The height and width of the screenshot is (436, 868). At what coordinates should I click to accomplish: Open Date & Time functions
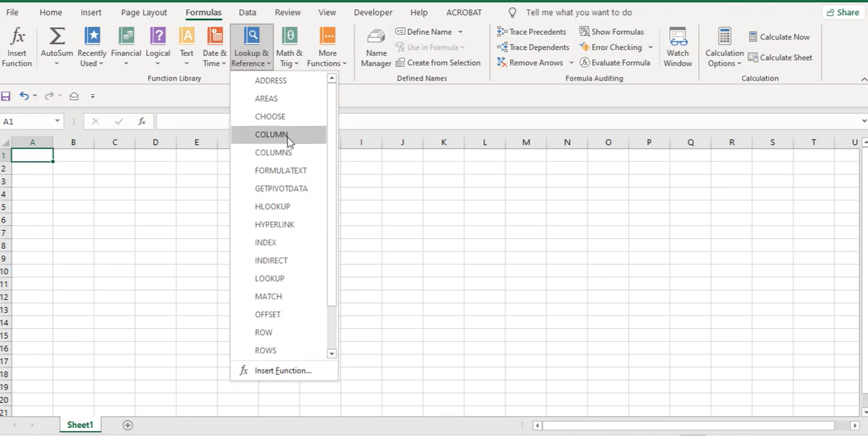[214, 47]
